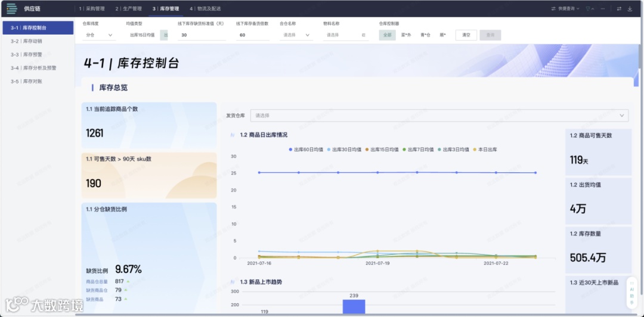Click the 清空 button

coord(466,35)
